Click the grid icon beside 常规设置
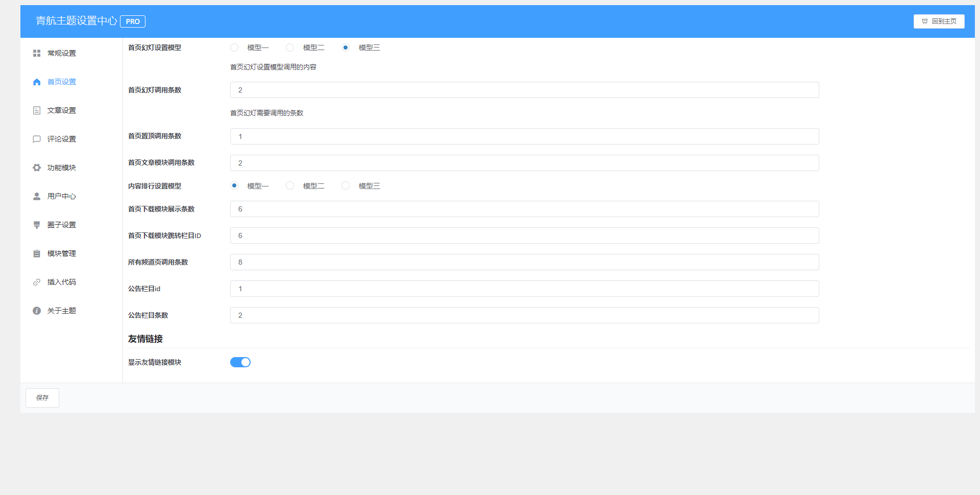Viewport: 980px width, 495px height. click(37, 53)
